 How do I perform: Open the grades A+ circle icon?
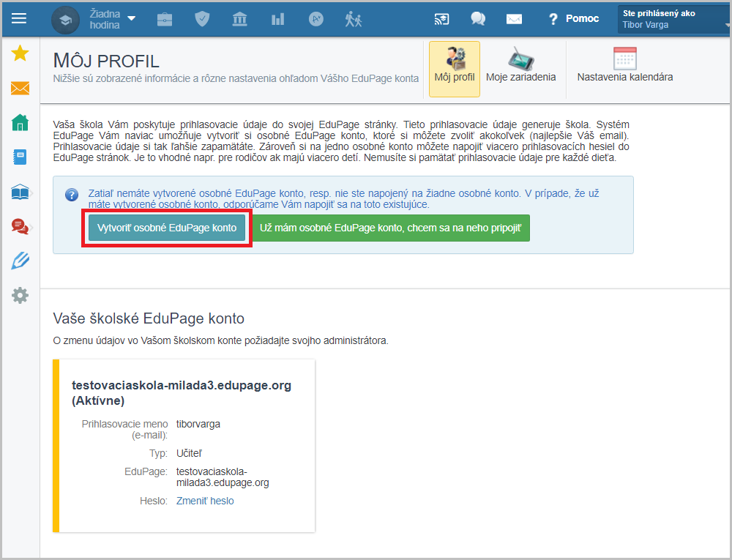pyautogui.click(x=316, y=19)
